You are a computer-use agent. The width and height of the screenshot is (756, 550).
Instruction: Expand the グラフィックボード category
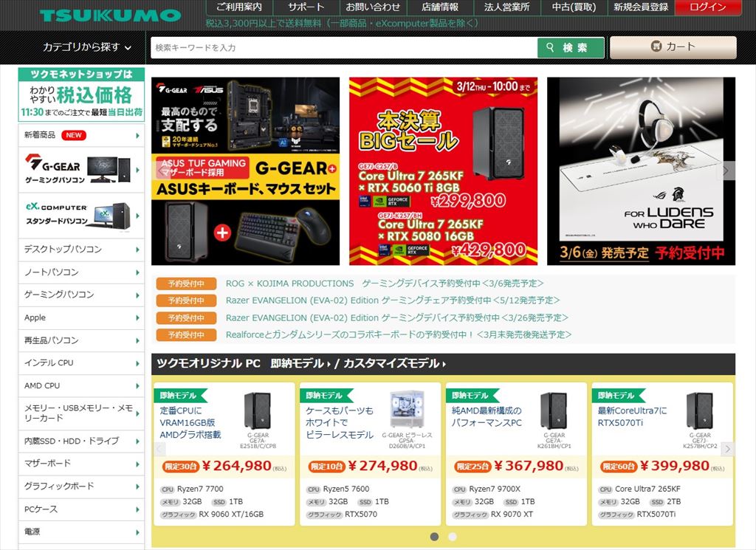pyautogui.click(x=81, y=487)
